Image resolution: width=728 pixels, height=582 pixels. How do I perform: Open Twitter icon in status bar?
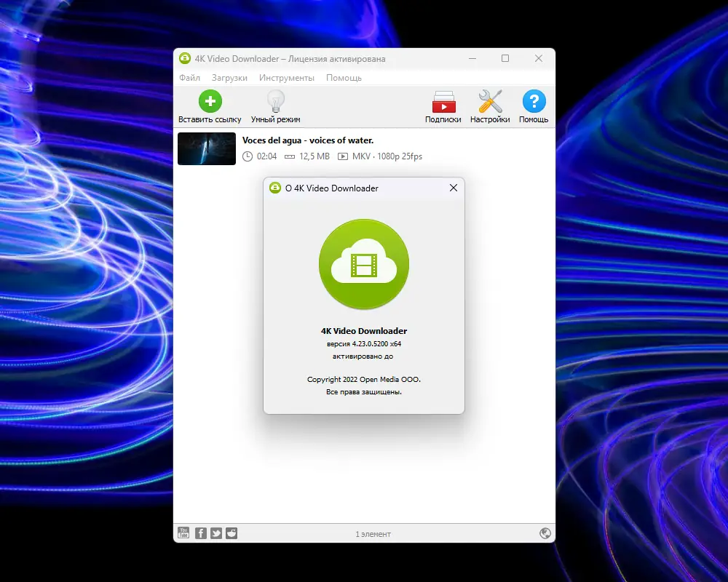tap(216, 533)
